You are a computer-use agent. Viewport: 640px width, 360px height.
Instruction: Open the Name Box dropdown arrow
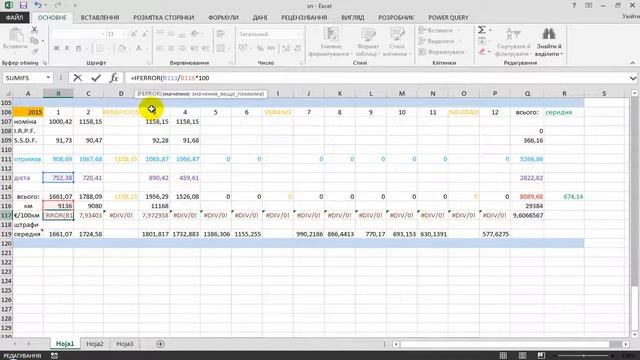(x=48, y=78)
